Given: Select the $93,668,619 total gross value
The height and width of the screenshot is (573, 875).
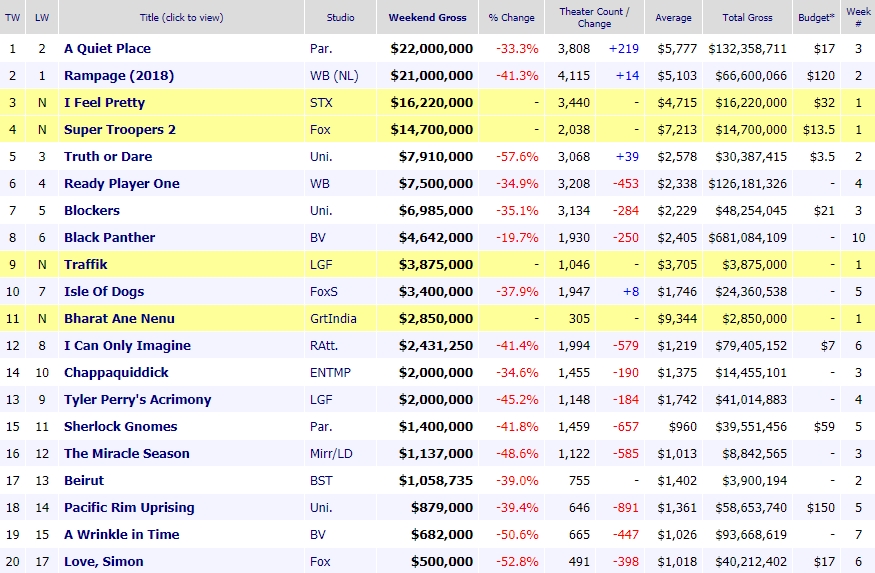Looking at the screenshot, I should click(751, 535).
